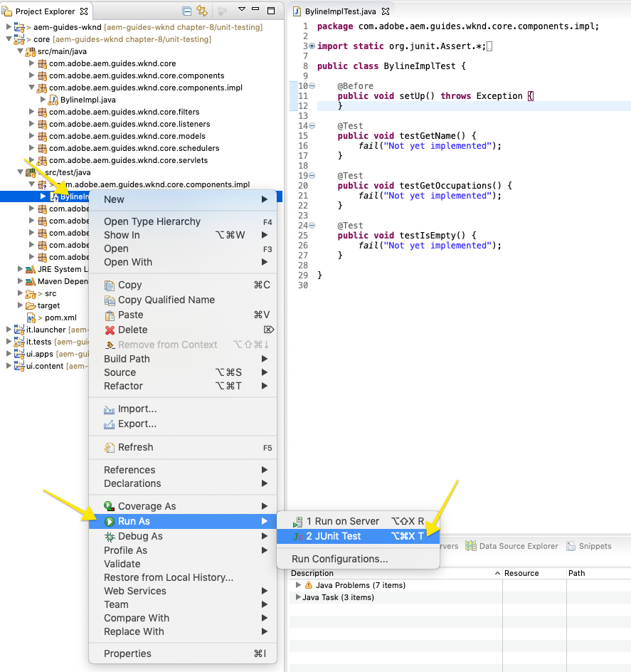Expand the Java Task (3 items) row

click(298, 597)
